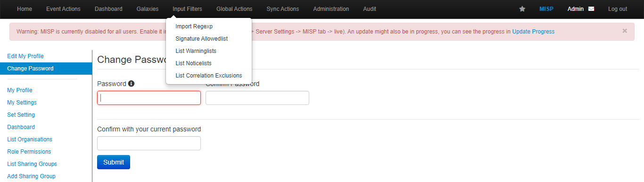Dismiss the warning banner with the X
The width and height of the screenshot is (644, 182).
625,31
